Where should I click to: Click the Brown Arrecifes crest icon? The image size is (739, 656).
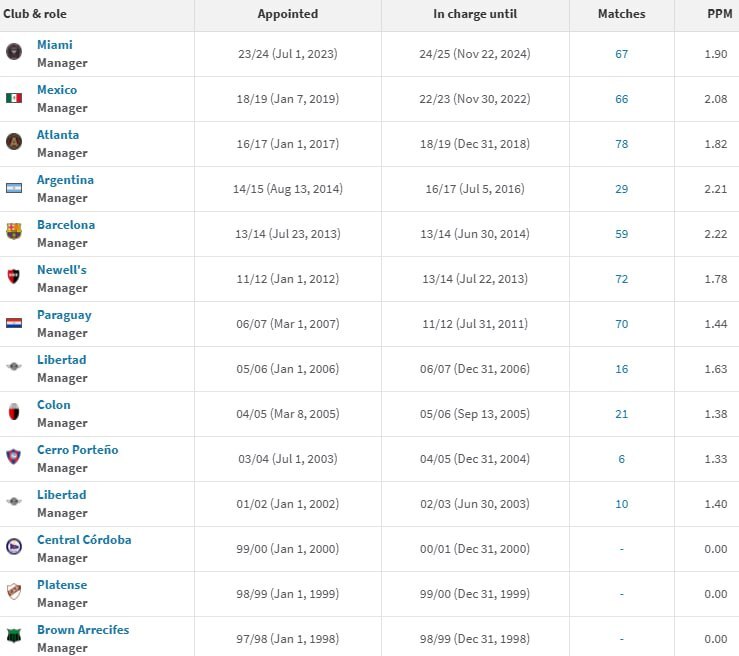click(x=14, y=637)
